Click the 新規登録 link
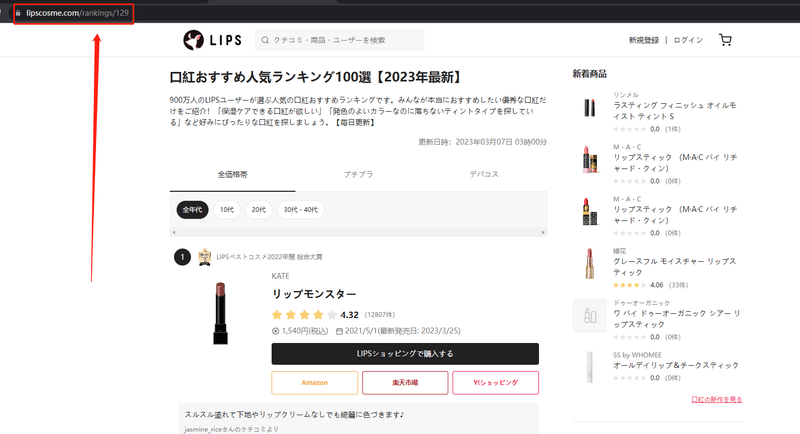 pyautogui.click(x=643, y=40)
